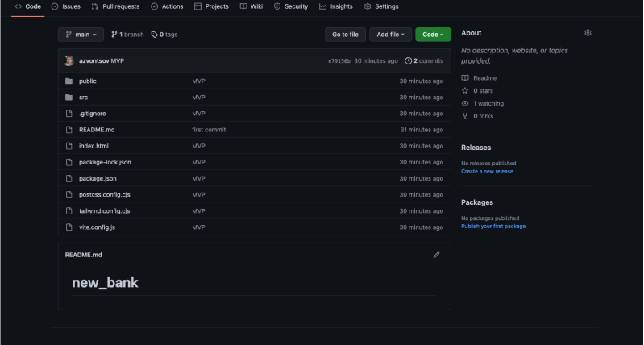Click the file icon beside postcss.config.cjs
The width and height of the screenshot is (644, 345).
[69, 195]
